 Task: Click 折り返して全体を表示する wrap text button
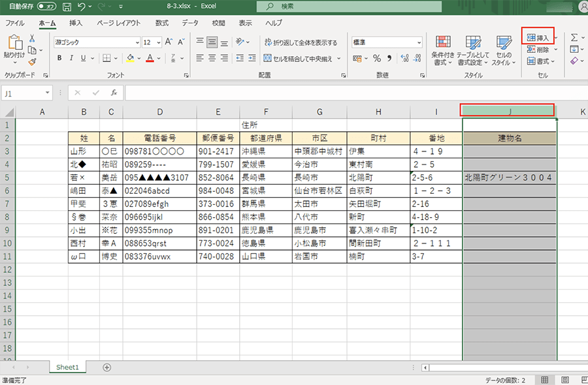click(301, 42)
